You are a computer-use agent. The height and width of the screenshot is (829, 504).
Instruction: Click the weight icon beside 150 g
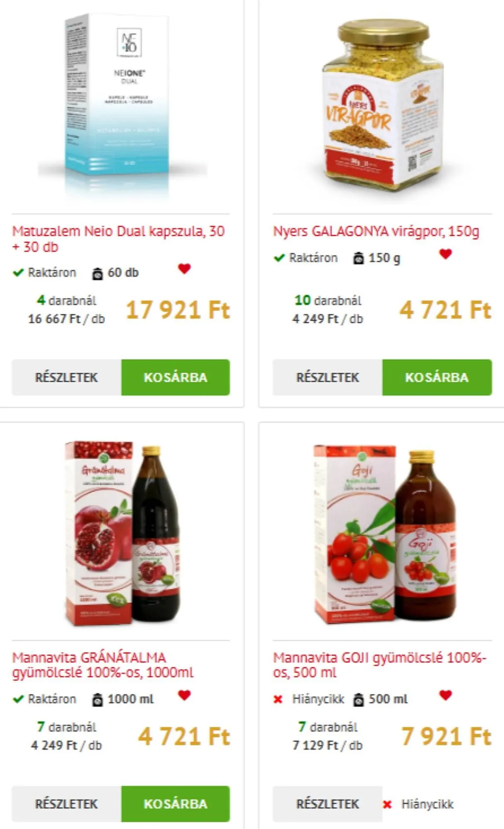click(359, 258)
